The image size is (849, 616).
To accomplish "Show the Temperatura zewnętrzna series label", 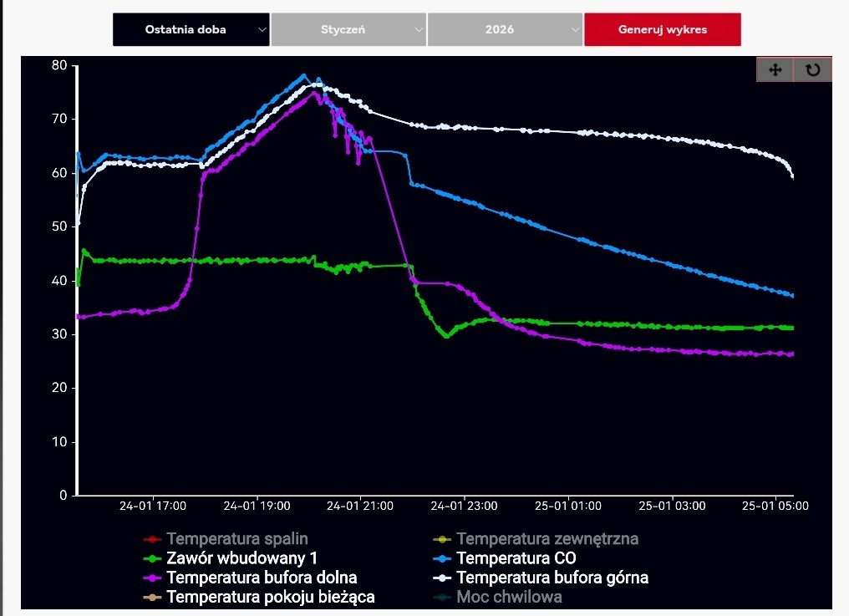I will [547, 539].
